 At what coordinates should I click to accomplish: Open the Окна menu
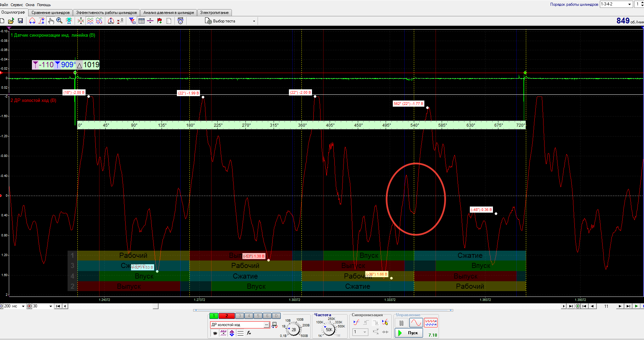click(x=30, y=5)
